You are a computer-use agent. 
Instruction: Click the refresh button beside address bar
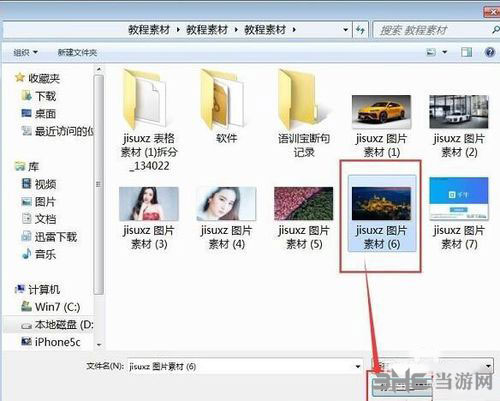point(360,30)
